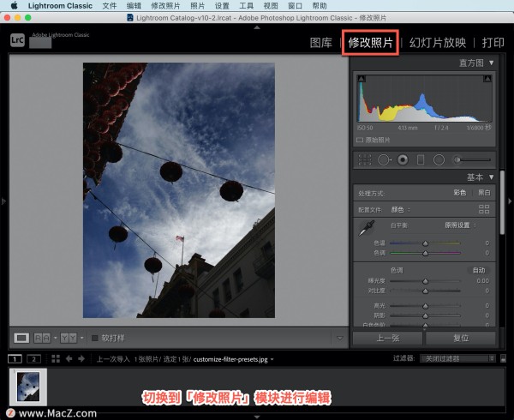
Task: Activate the Radial Filter tool
Action: tap(439, 159)
